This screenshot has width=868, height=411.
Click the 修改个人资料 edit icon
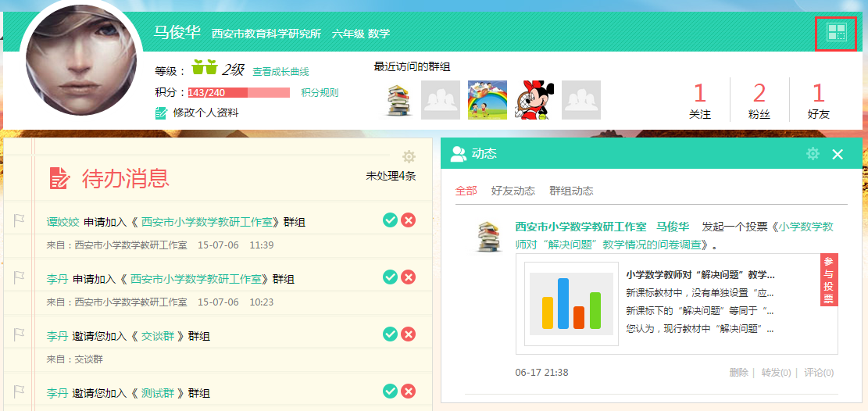click(161, 113)
